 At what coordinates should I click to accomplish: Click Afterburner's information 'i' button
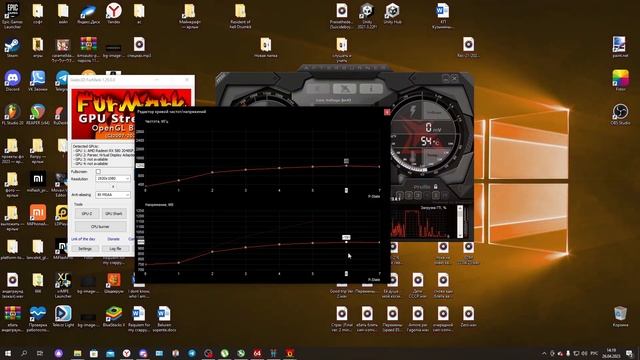pyautogui.click(x=371, y=89)
